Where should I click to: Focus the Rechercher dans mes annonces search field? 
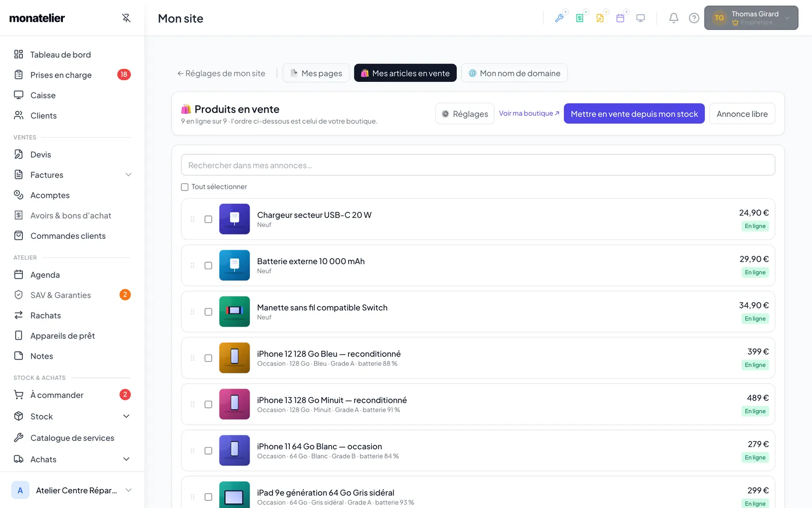pyautogui.click(x=478, y=165)
